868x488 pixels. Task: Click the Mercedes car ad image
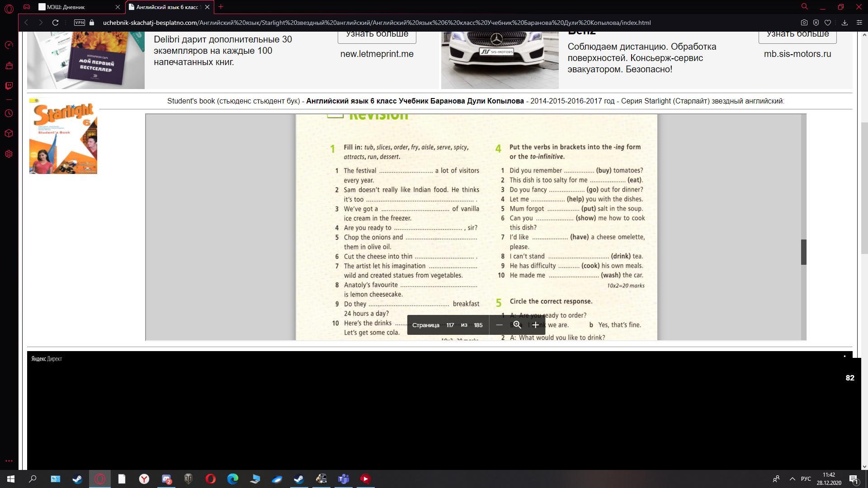click(500, 60)
